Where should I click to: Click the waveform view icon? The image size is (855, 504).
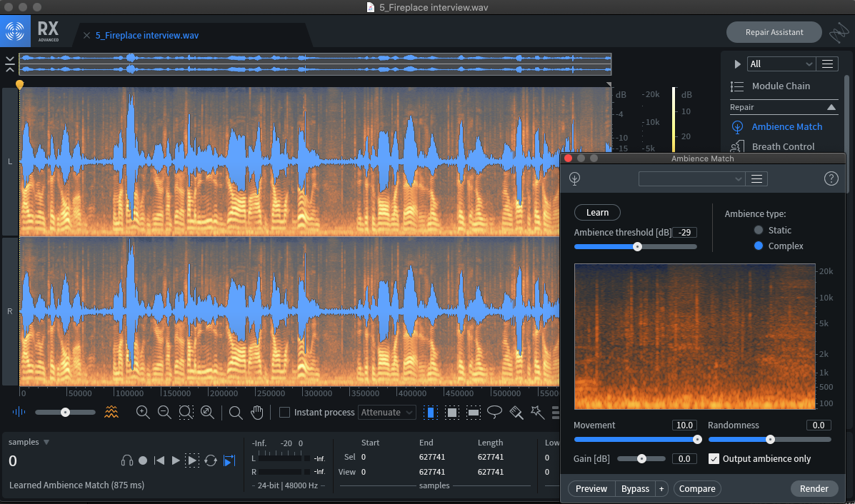coord(19,413)
